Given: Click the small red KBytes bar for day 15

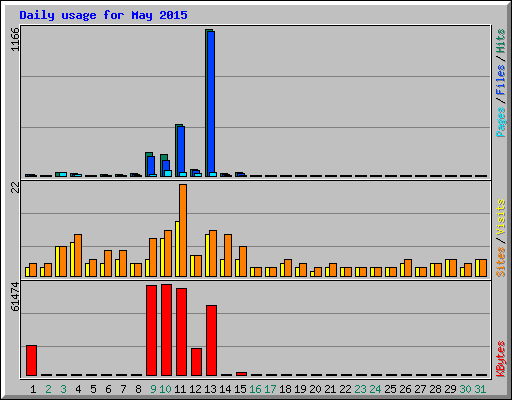Looking at the screenshot, I should click(241, 374).
